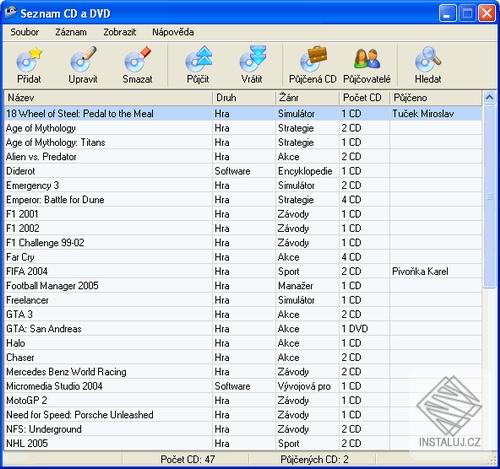
Task: Select the NHL 2005 row
Action: pyautogui.click(x=243, y=443)
